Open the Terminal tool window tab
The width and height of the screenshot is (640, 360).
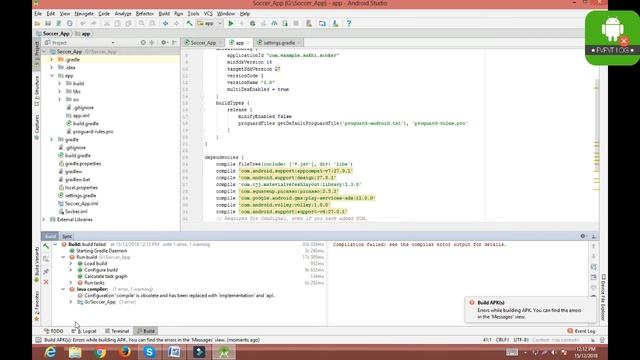pyautogui.click(x=117, y=331)
